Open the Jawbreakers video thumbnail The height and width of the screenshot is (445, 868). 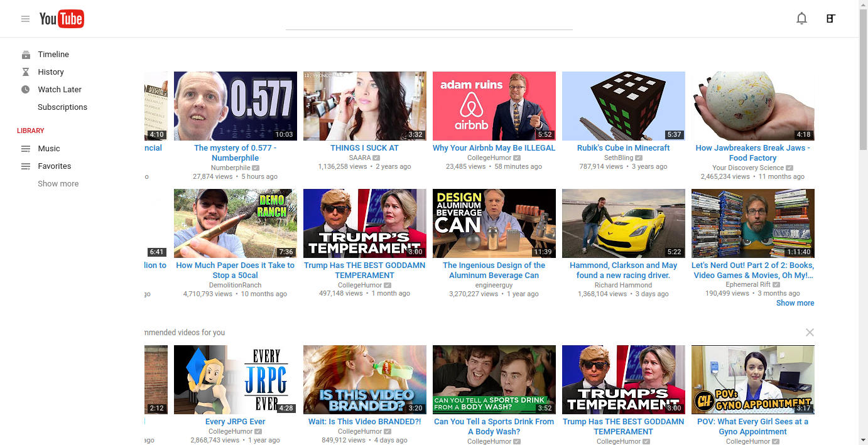point(753,106)
